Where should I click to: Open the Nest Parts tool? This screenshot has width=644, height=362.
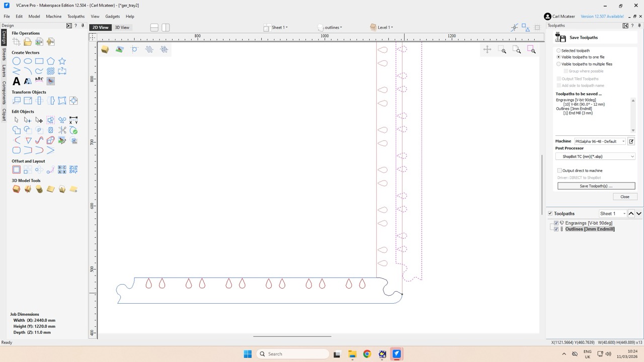[73, 169]
